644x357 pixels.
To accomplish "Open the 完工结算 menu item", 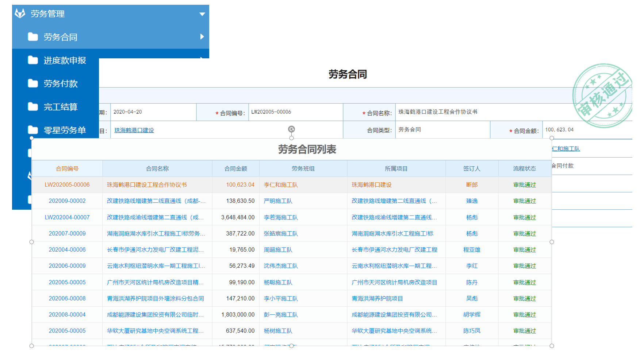I will [x=61, y=107].
